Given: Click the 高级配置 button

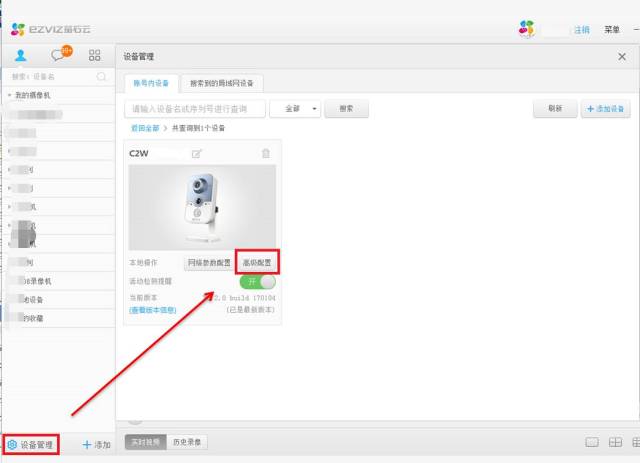Looking at the screenshot, I should click(x=256, y=263).
